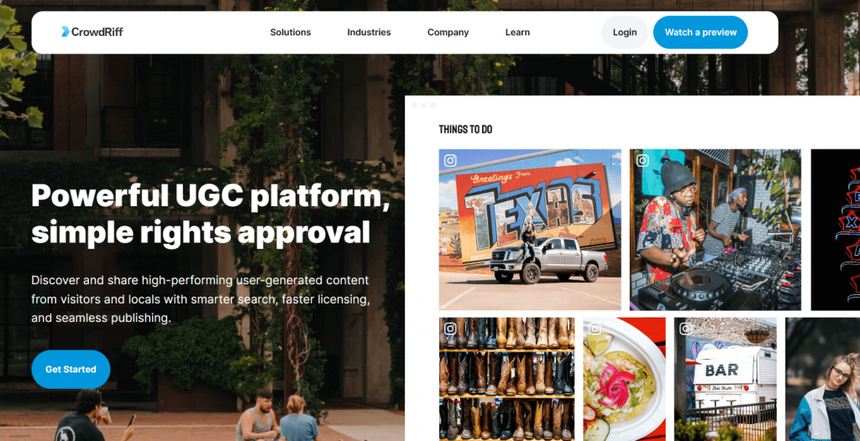Select the cowboy boots shelf thumbnail
Image resolution: width=860 pixels, height=441 pixels.
pos(507,379)
